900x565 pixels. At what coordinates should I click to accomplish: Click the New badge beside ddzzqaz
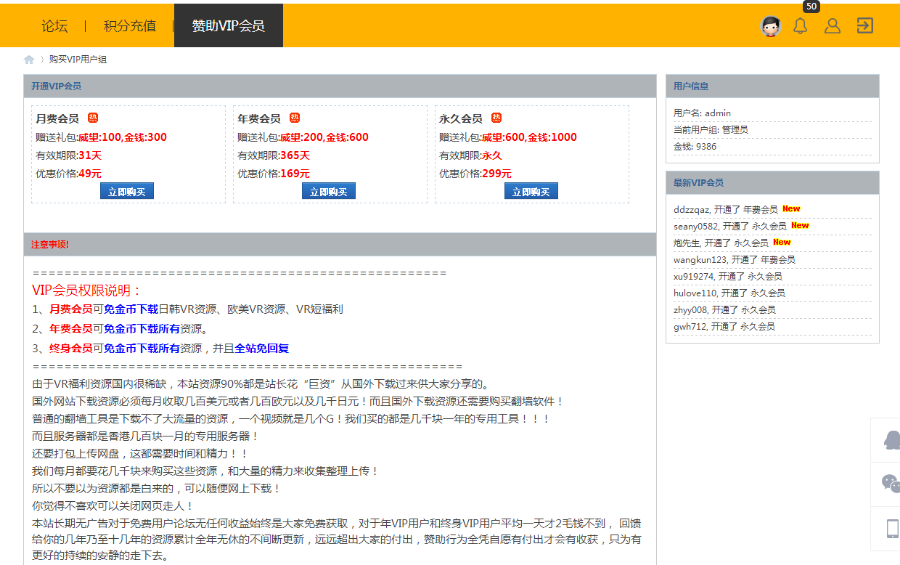[x=791, y=209]
